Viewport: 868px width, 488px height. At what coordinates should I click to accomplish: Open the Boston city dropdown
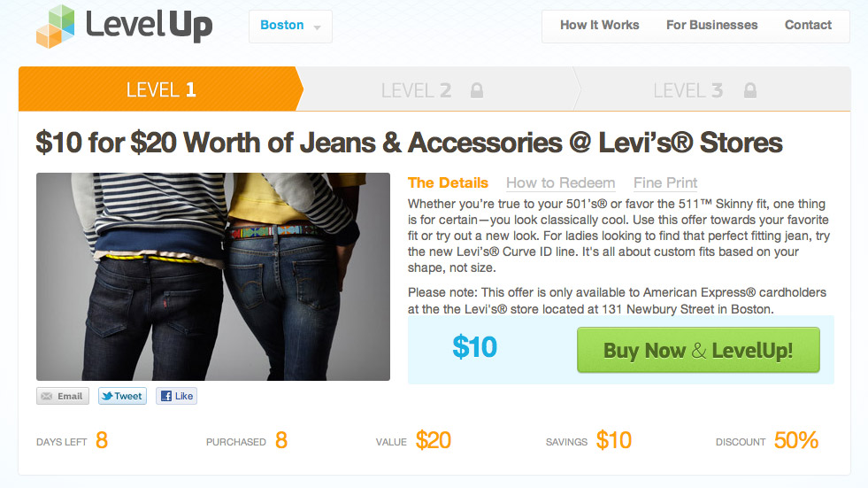[290, 26]
